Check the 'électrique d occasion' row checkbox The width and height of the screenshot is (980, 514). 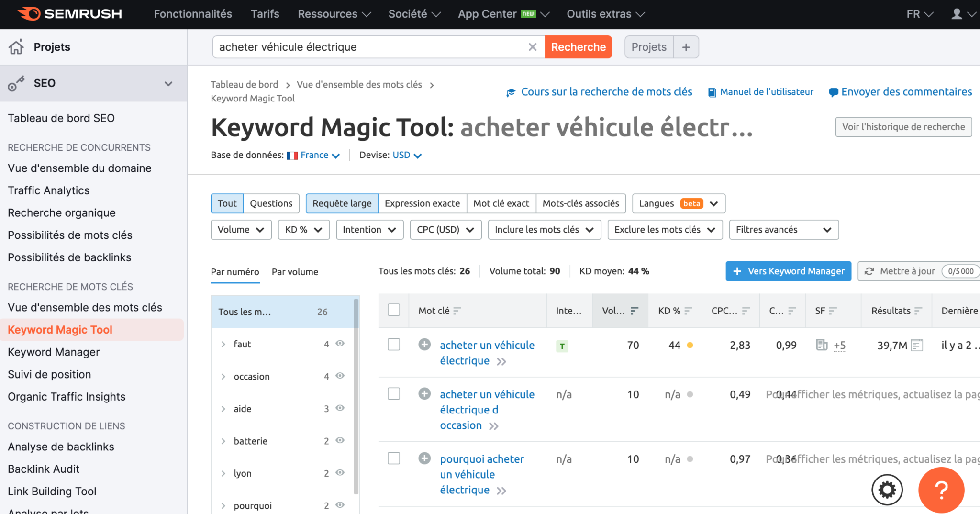[394, 394]
